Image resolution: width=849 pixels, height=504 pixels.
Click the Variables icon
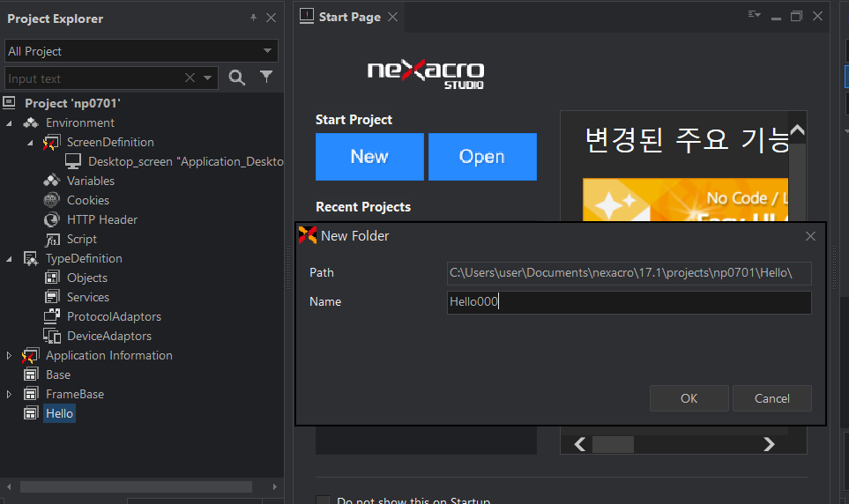click(51, 181)
